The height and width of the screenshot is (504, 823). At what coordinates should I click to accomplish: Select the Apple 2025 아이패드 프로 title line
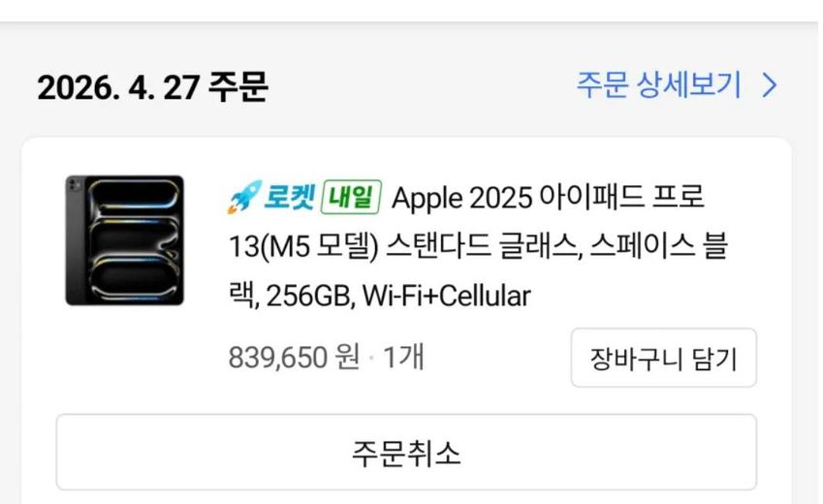[548, 198]
